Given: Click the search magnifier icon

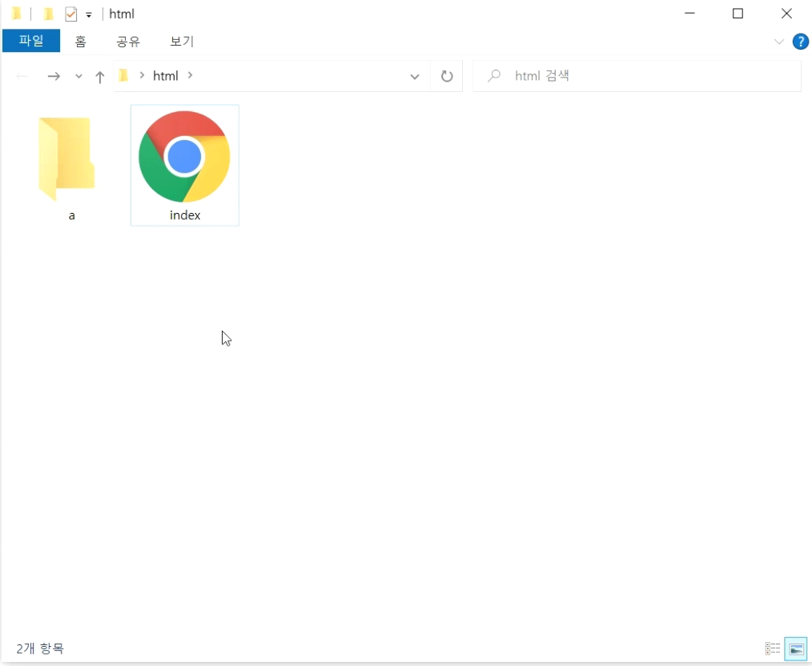Looking at the screenshot, I should (494, 76).
